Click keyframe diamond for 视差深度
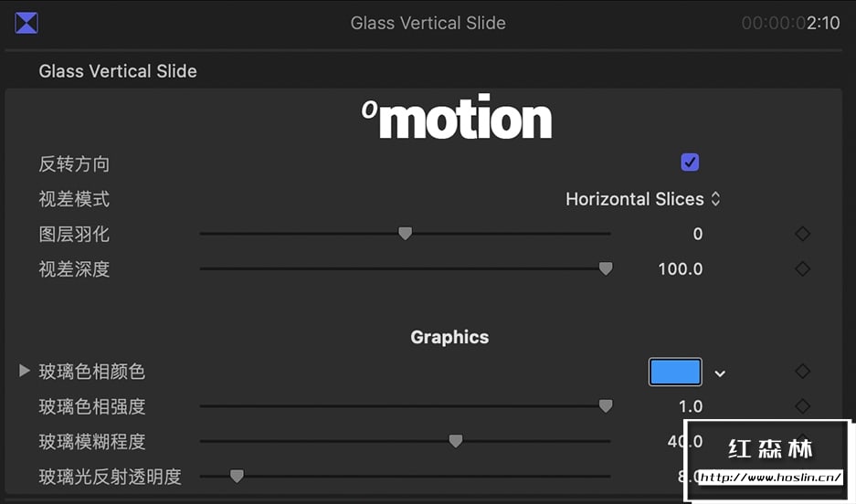The image size is (856, 504). 802,268
